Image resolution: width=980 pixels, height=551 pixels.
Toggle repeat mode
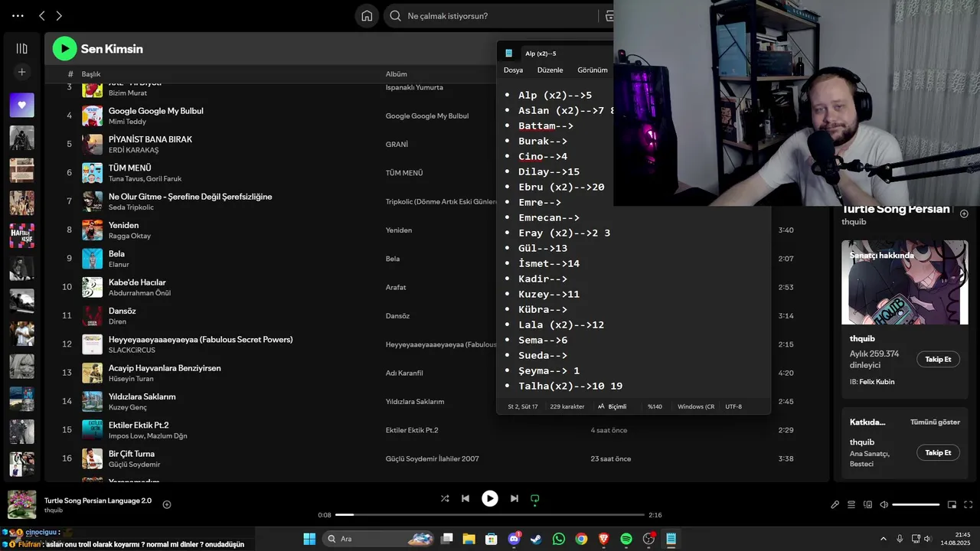535,498
